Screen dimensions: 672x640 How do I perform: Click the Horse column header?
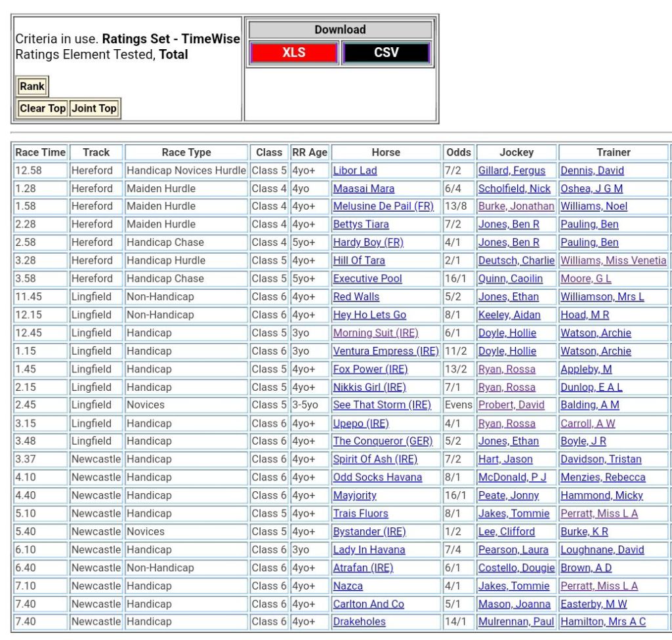[x=385, y=152]
